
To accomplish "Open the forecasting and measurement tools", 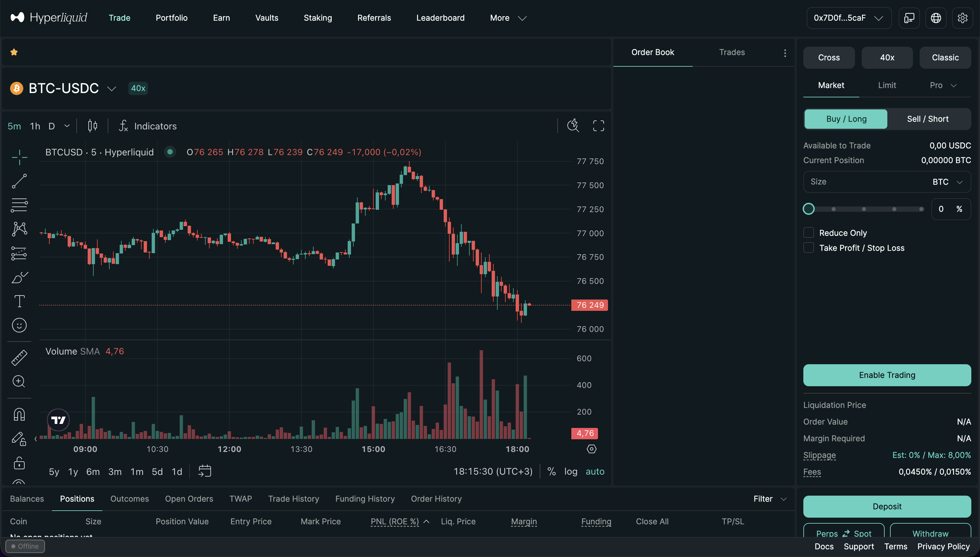I will (x=19, y=253).
